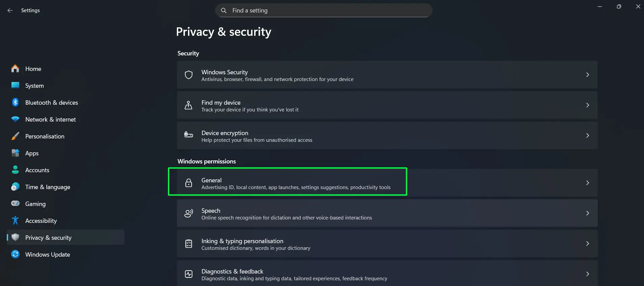Screen dimensions: 644x286
Task: Click the Windows Security shield icon
Action: pyautogui.click(x=188, y=75)
